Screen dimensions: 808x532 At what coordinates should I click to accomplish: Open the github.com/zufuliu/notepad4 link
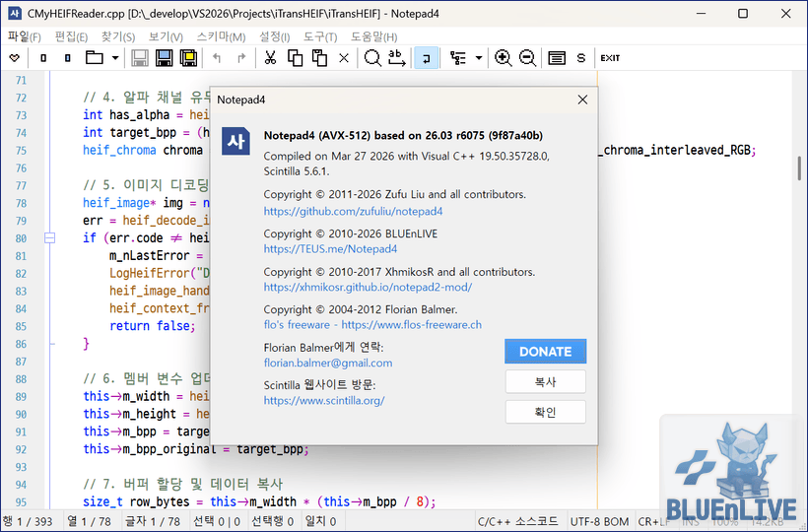tap(353, 211)
